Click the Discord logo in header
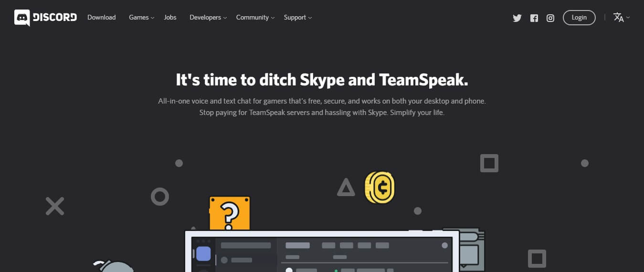Image resolution: width=644 pixels, height=272 pixels. 45,18
